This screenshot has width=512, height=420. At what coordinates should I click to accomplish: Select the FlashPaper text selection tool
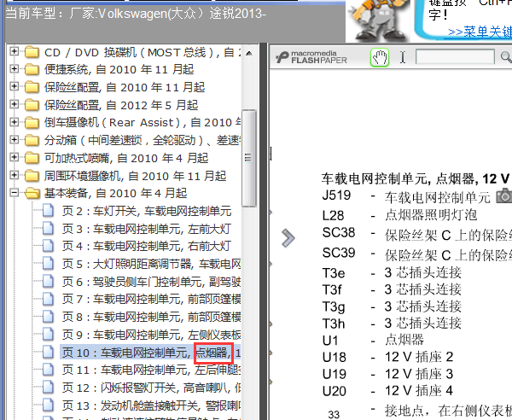click(403, 57)
